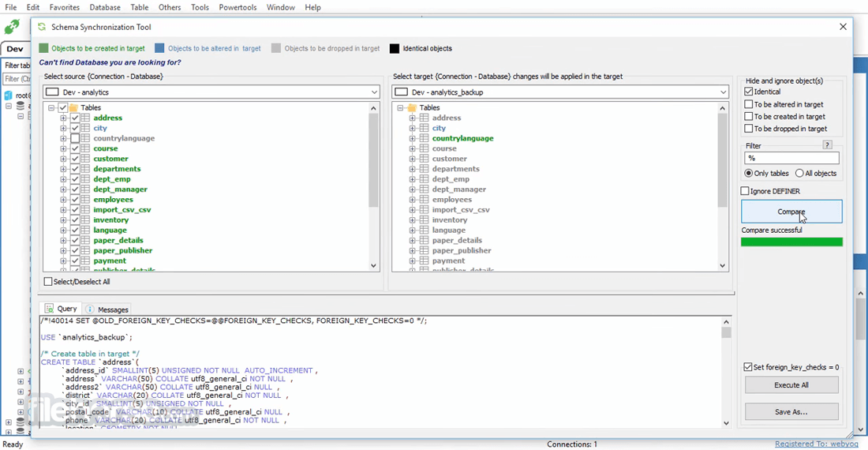Click the query pane scroll down arrow
Screen dimensions: 868x450
coord(726,423)
